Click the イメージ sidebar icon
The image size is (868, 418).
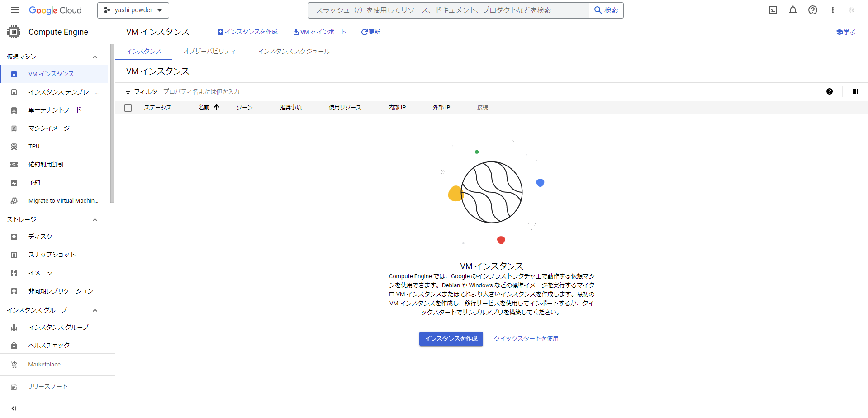coord(14,273)
